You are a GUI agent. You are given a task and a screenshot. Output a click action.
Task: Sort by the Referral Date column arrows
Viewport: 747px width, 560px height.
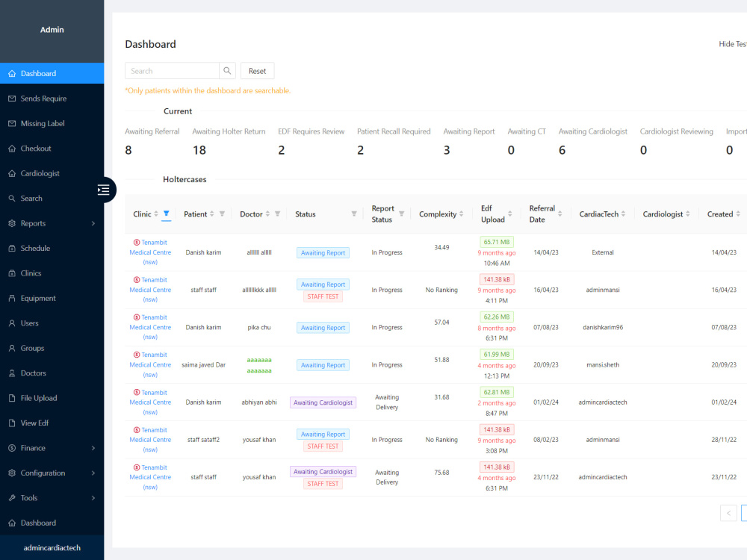(x=560, y=214)
